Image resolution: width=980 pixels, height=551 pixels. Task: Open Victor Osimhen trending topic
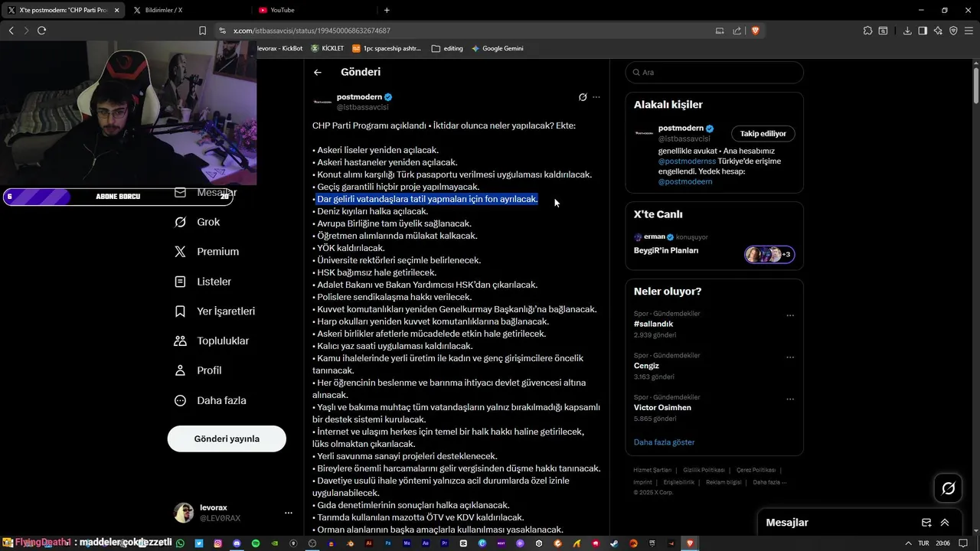[662, 408]
